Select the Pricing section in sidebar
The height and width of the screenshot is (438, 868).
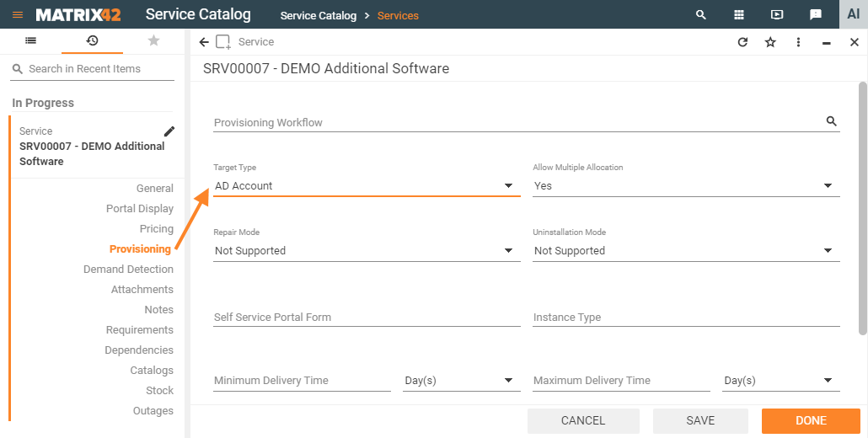156,229
